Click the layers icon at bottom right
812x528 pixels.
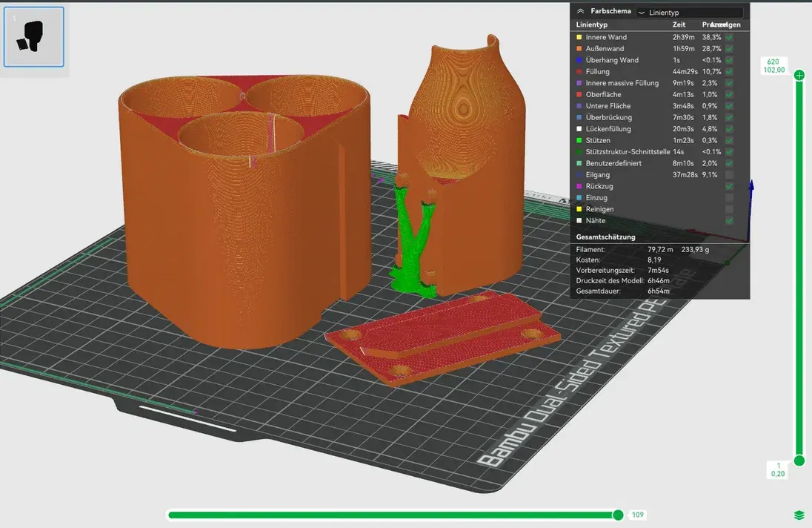[x=799, y=515]
